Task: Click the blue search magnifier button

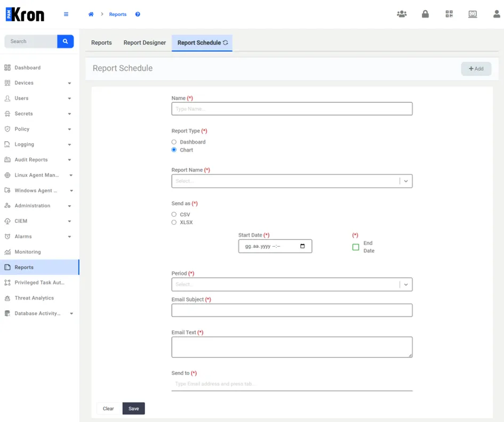Action: pos(65,42)
